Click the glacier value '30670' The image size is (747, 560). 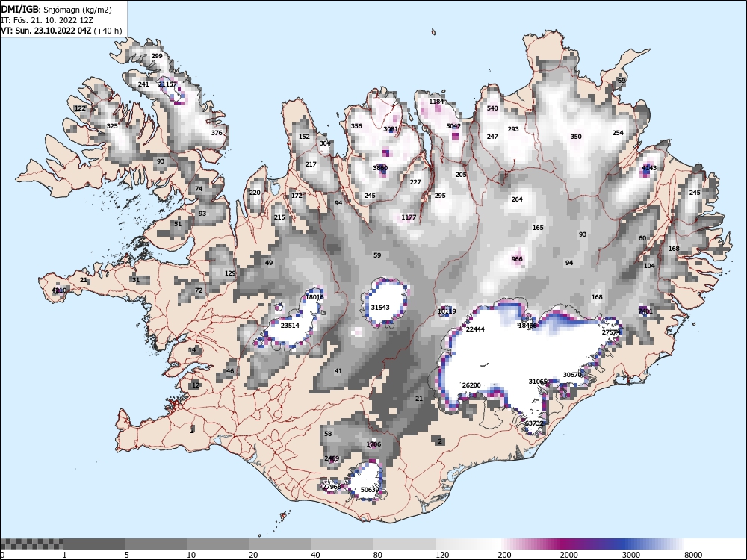click(x=572, y=376)
